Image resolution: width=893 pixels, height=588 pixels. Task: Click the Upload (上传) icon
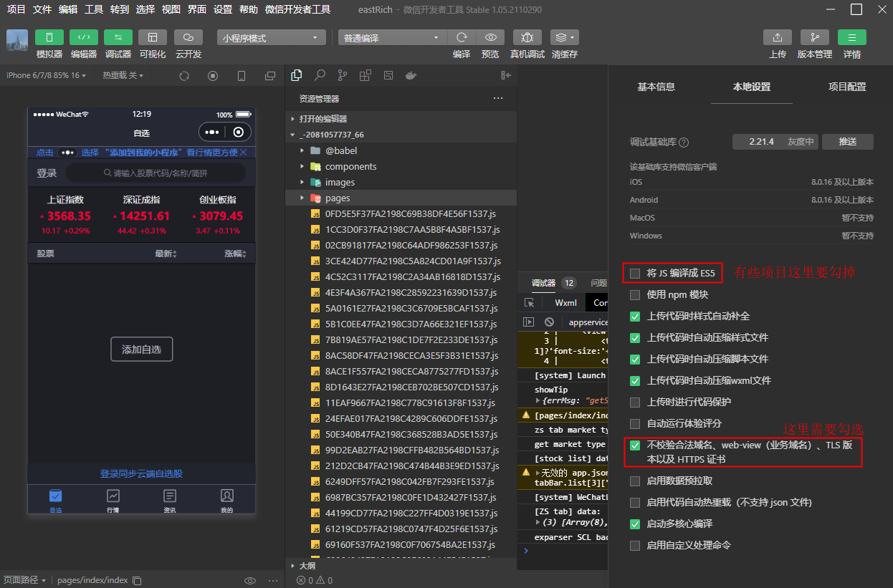click(778, 37)
